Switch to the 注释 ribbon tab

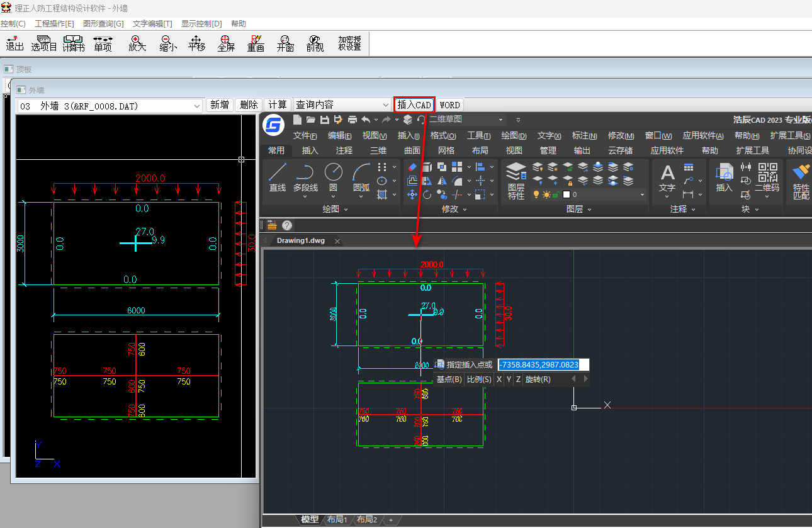344,150
